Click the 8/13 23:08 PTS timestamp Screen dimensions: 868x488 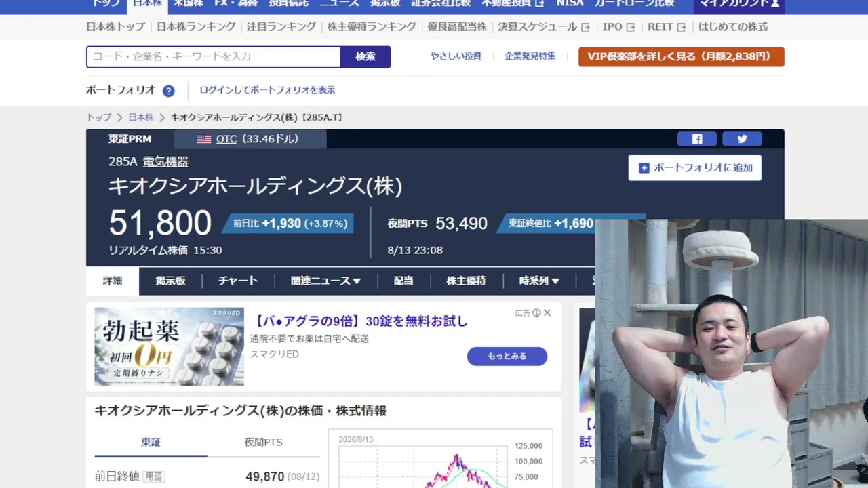[x=415, y=250]
